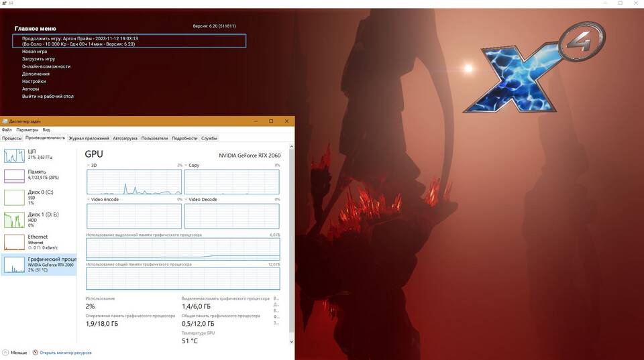This screenshot has height=360, width=644.
Task: Close the Task Manager window
Action: [x=286, y=121]
